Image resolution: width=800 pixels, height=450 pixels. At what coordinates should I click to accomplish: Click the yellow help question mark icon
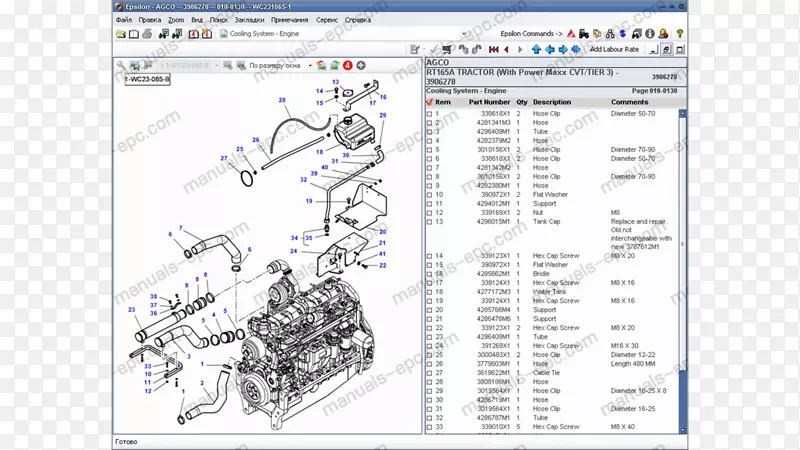679,33
